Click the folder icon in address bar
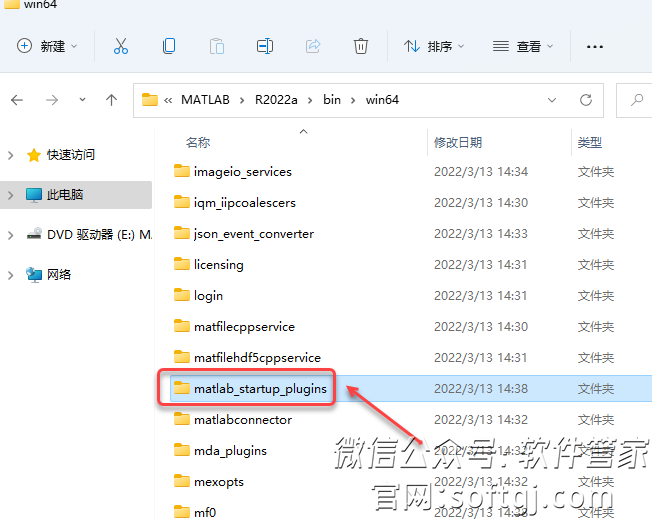 (150, 100)
